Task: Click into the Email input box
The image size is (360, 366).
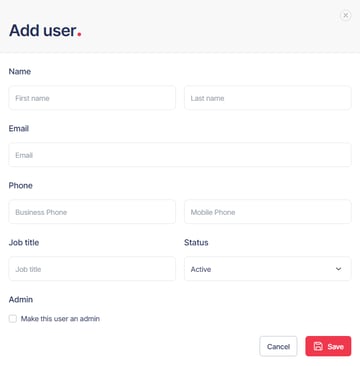Action: click(180, 155)
